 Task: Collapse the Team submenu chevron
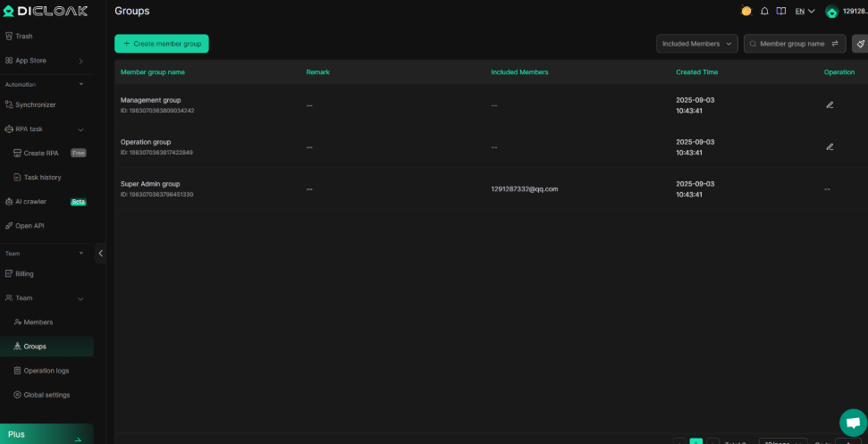(x=80, y=298)
